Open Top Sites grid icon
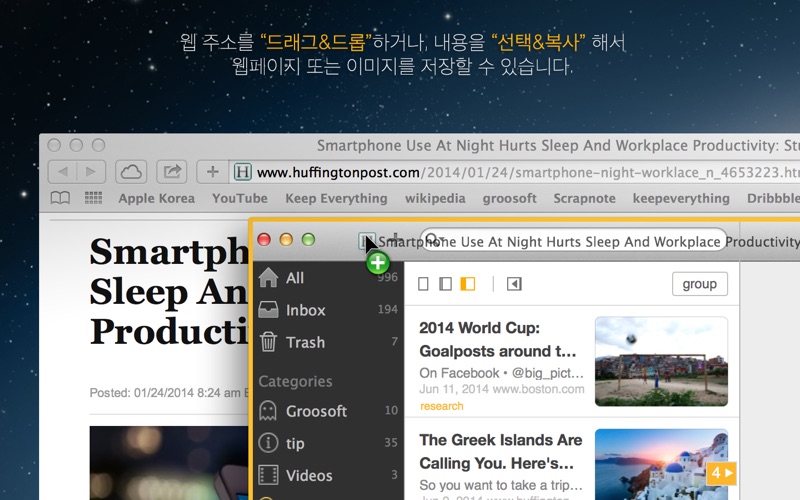The height and width of the screenshot is (500, 800). [93, 198]
